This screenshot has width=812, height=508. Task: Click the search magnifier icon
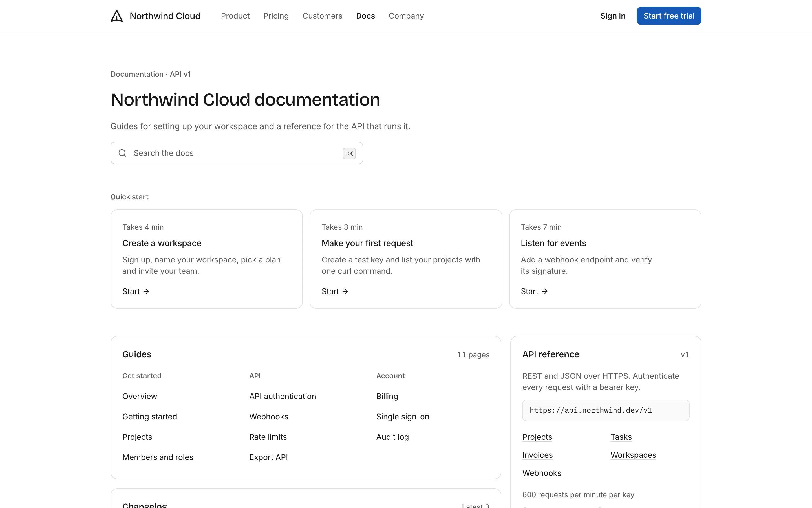pos(122,153)
